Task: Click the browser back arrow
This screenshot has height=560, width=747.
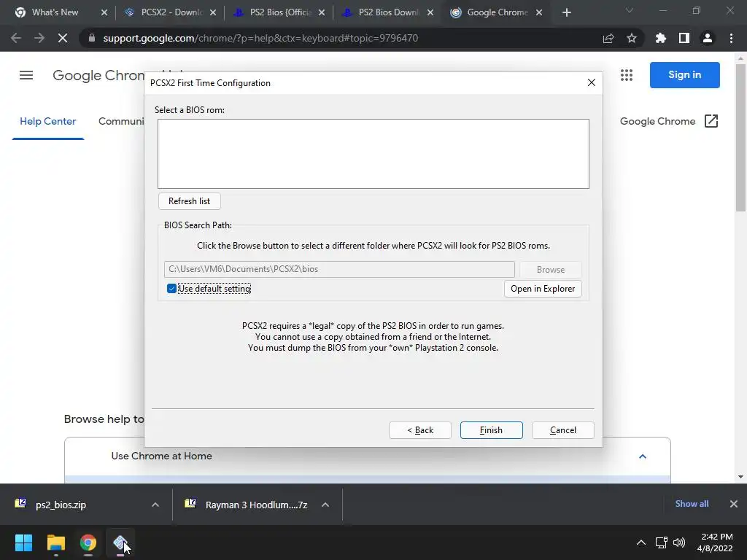Action: click(16, 38)
